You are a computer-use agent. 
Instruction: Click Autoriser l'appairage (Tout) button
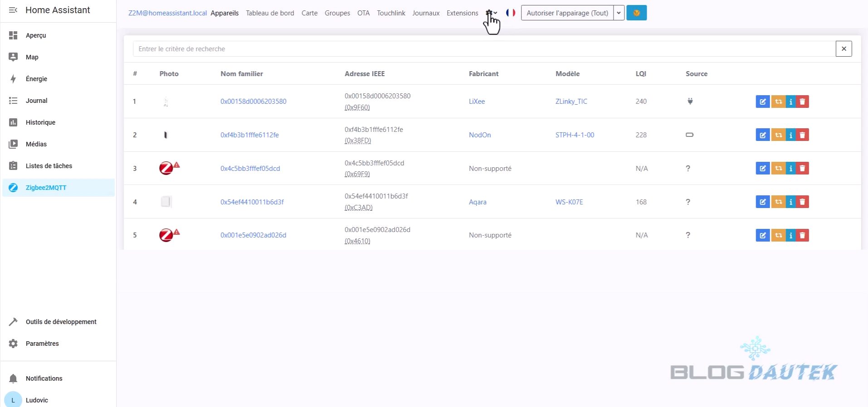pyautogui.click(x=567, y=13)
